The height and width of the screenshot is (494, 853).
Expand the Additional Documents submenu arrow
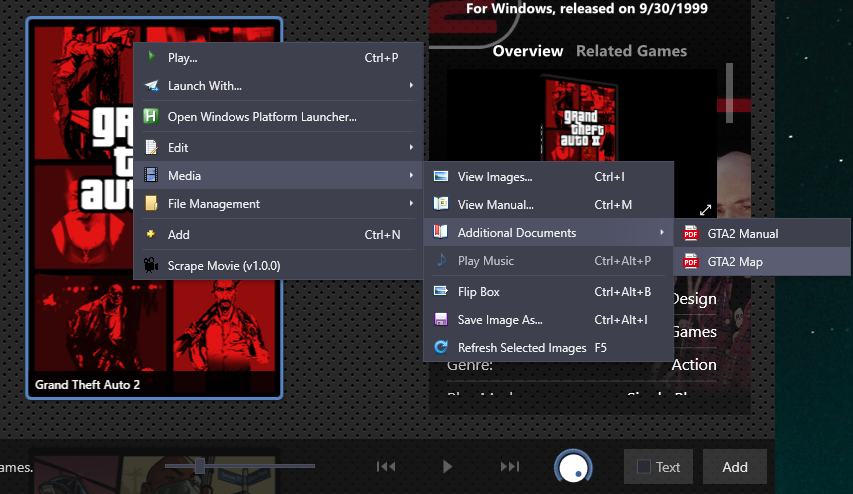click(662, 232)
